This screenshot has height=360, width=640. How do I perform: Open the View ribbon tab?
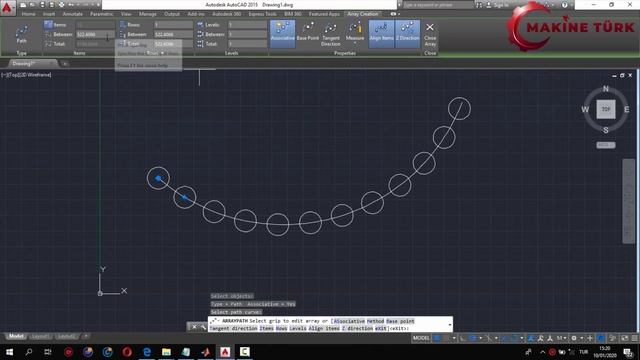(x=126, y=14)
